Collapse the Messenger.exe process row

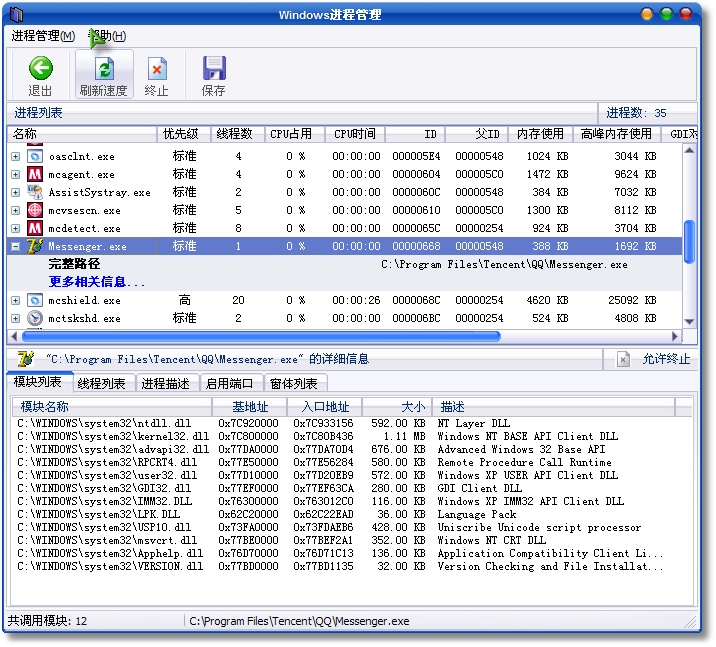pyautogui.click(x=16, y=247)
